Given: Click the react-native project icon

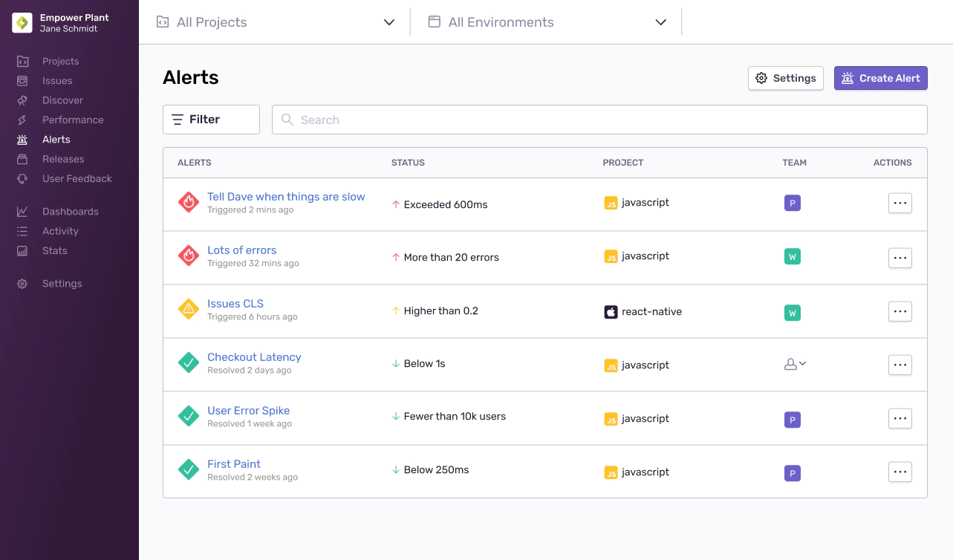Looking at the screenshot, I should (x=611, y=312).
